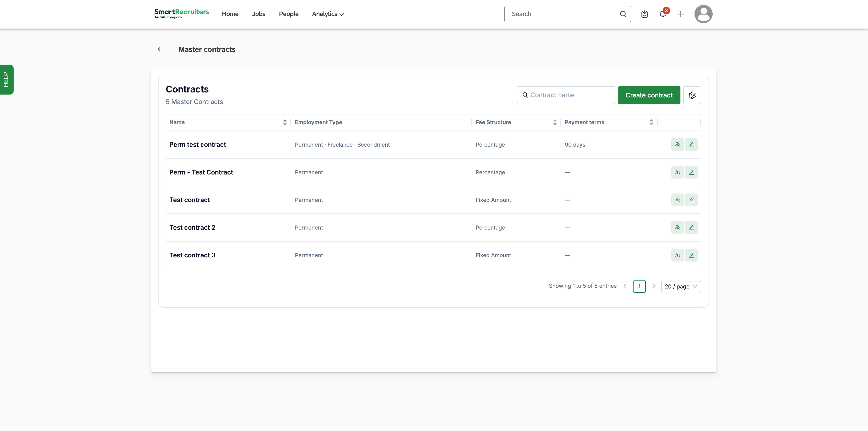This screenshot has width=868, height=431.
Task: Open contracts table settings gear
Action: pyautogui.click(x=692, y=95)
